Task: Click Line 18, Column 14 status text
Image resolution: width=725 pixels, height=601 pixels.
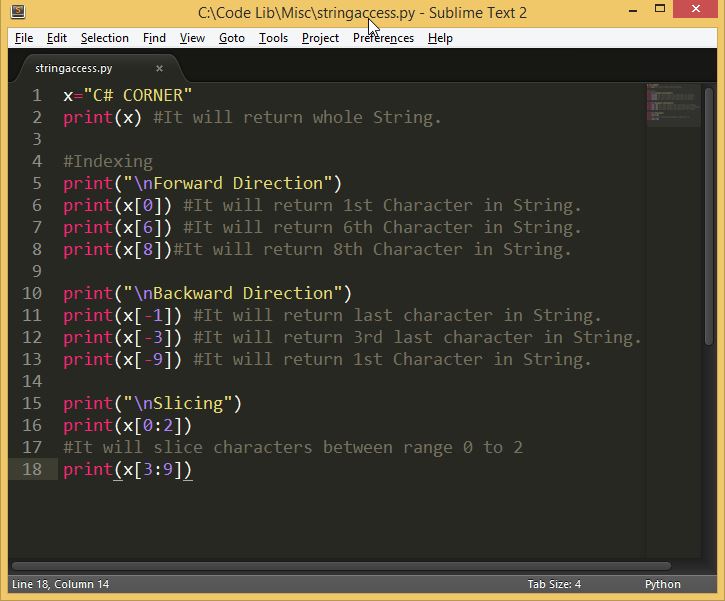Action: pos(61,584)
